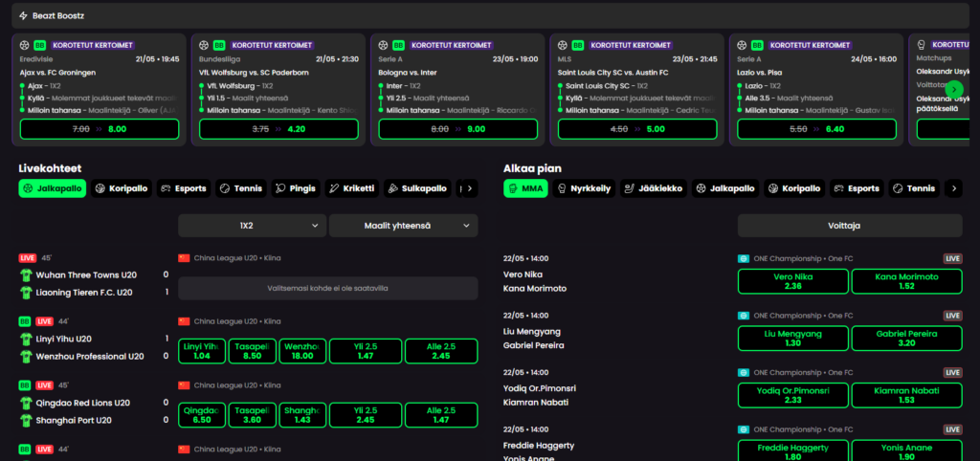Screen dimensions: 980x461
Task: Switch to Koripallo live tab
Action: coord(122,188)
